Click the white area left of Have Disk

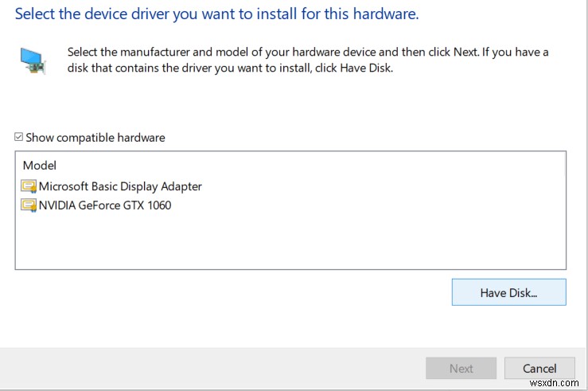(x=231, y=292)
